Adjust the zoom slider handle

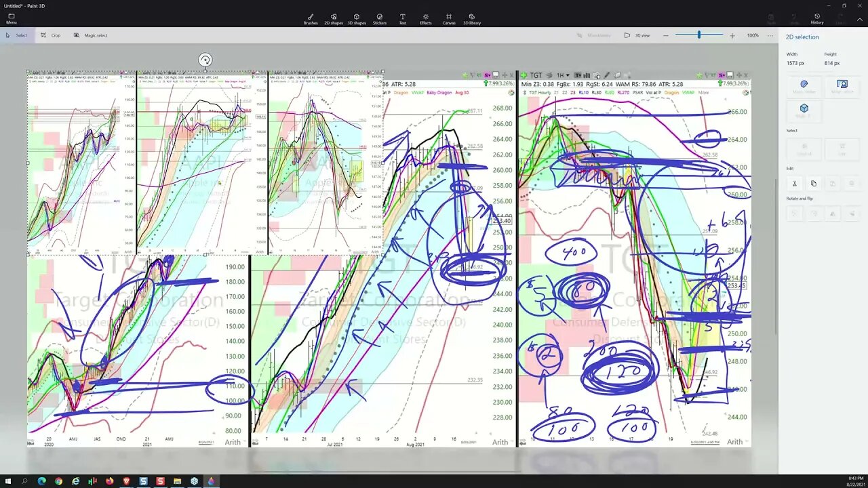698,35
